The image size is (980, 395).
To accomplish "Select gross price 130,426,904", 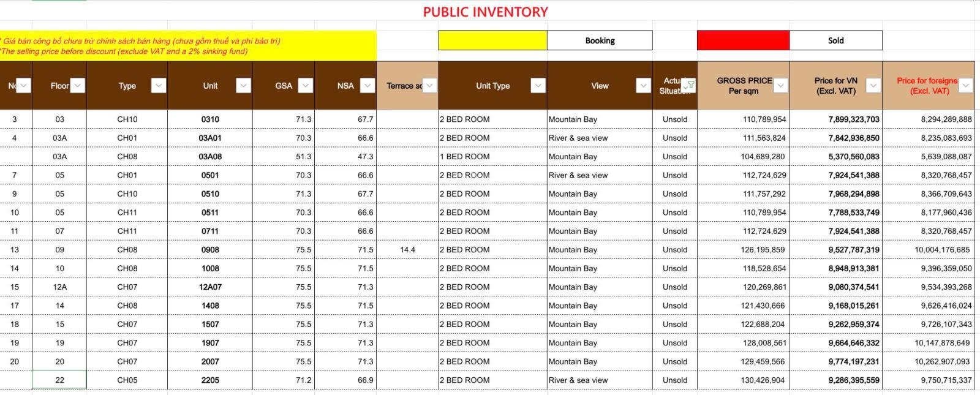I will coord(744,380).
